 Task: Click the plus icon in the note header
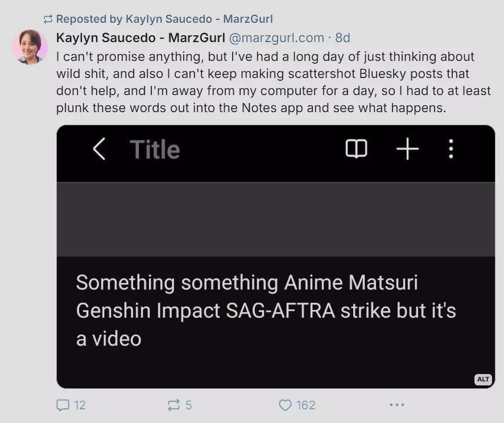407,149
